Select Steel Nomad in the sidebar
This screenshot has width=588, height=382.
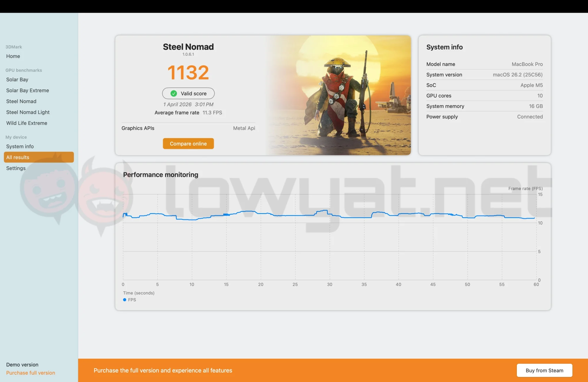click(21, 101)
